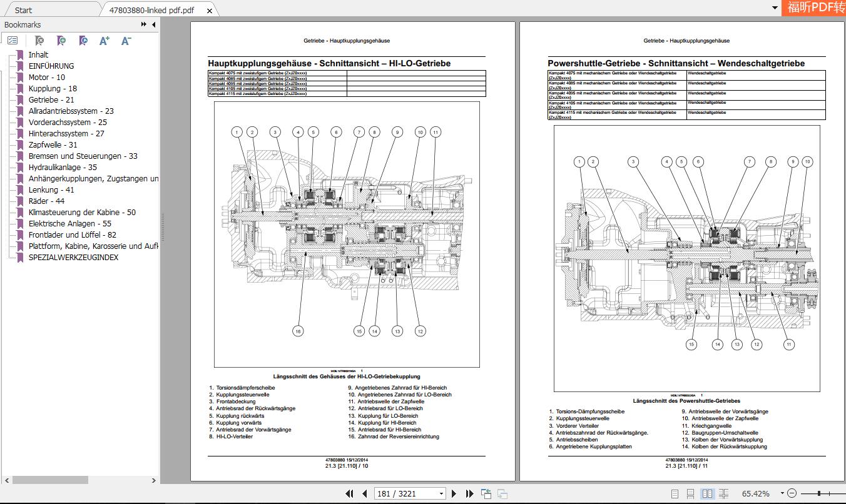846x504 pixels.
Task: Switch to single page view mode
Action: 675,493
